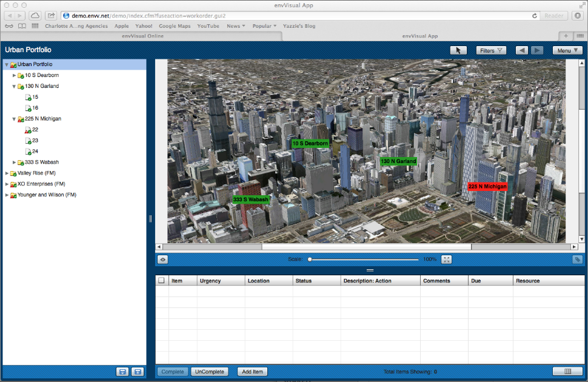The width and height of the screenshot is (588, 382).
Task: Expand the 10 S Dearborn node
Action: pyautogui.click(x=15, y=75)
